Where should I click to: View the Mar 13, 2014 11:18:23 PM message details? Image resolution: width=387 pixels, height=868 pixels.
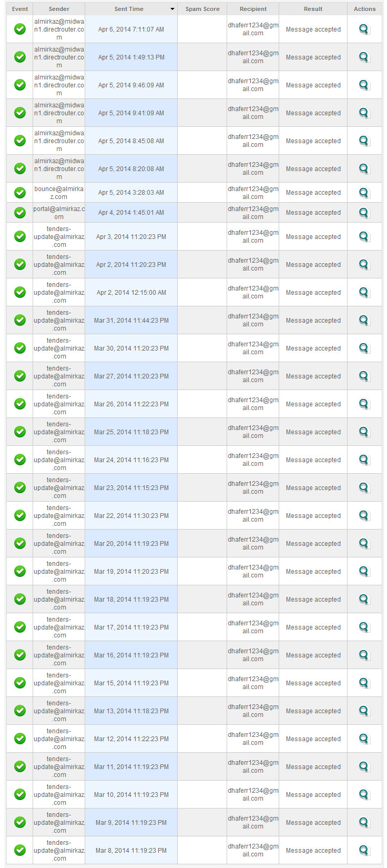click(364, 711)
